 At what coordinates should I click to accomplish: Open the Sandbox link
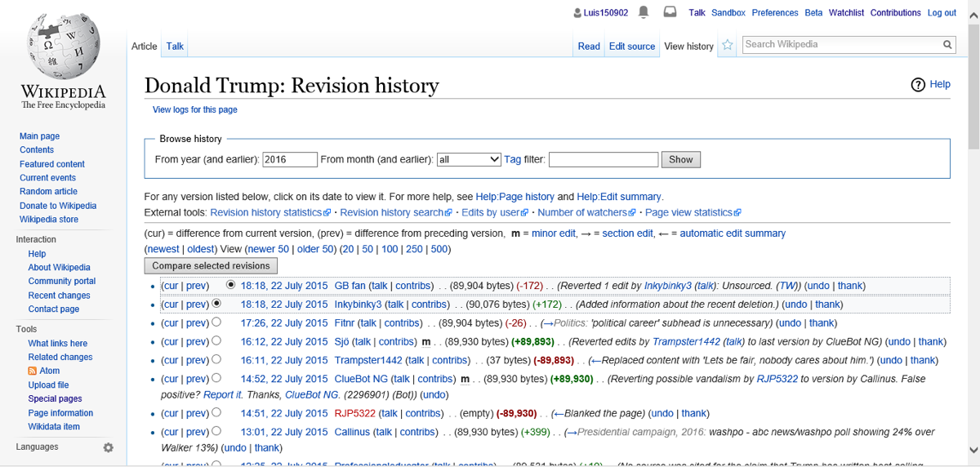(x=728, y=13)
